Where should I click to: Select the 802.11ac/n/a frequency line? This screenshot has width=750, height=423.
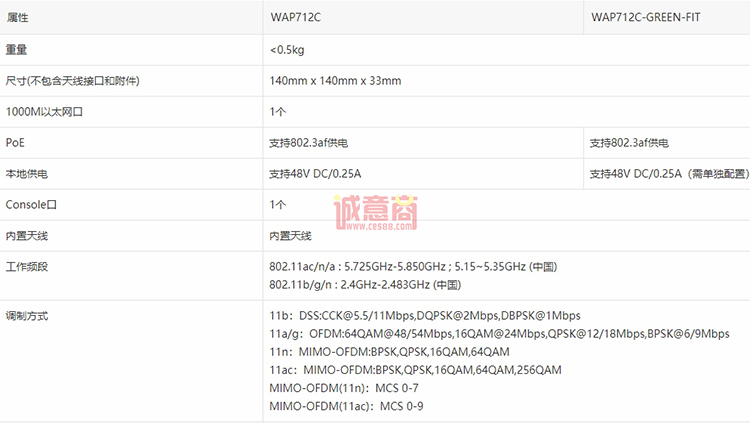[x=413, y=267]
